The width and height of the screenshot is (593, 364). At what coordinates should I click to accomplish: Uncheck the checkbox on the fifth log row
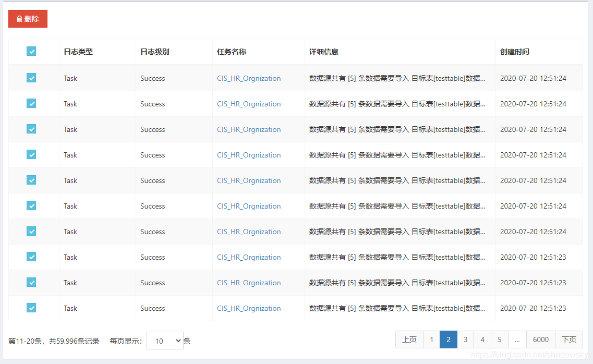tap(31, 180)
